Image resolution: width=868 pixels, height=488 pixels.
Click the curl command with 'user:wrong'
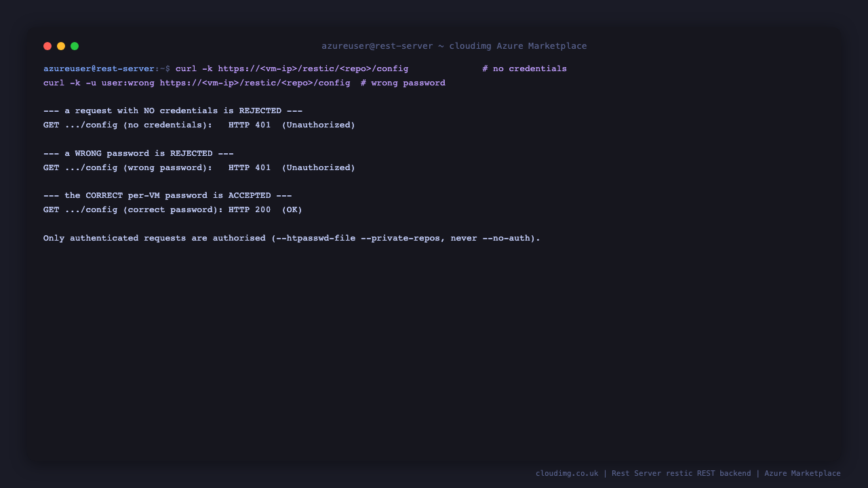[x=197, y=83]
